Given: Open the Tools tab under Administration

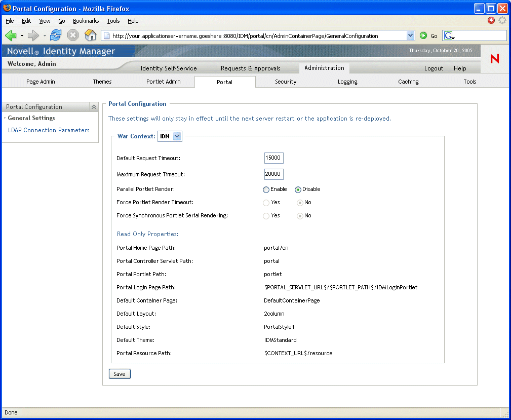Looking at the screenshot, I should click(x=470, y=82).
